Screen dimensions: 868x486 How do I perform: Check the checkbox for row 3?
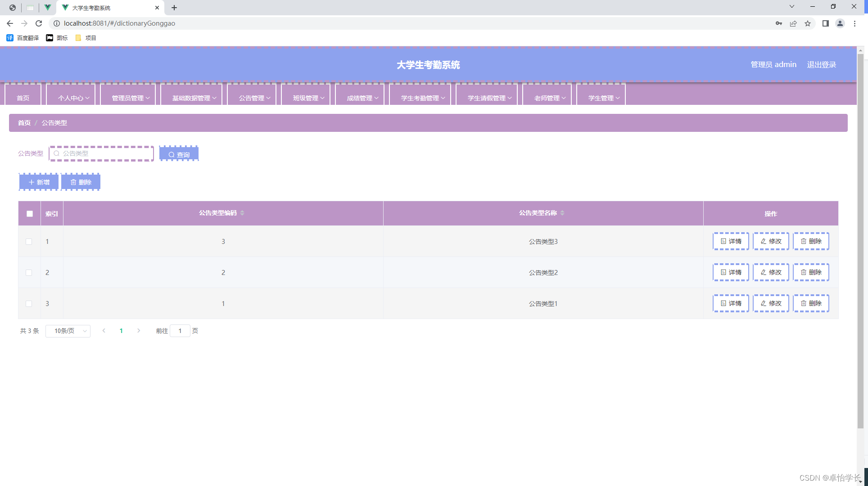pyautogui.click(x=29, y=304)
